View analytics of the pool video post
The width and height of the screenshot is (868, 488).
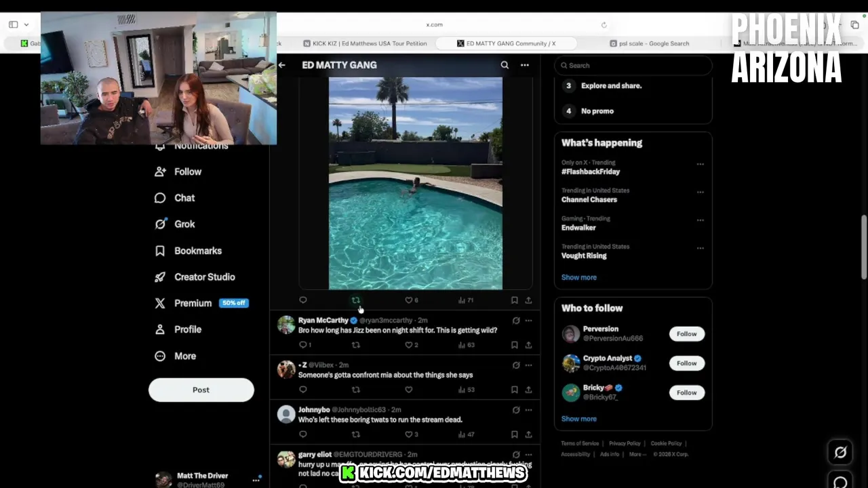[465, 300]
